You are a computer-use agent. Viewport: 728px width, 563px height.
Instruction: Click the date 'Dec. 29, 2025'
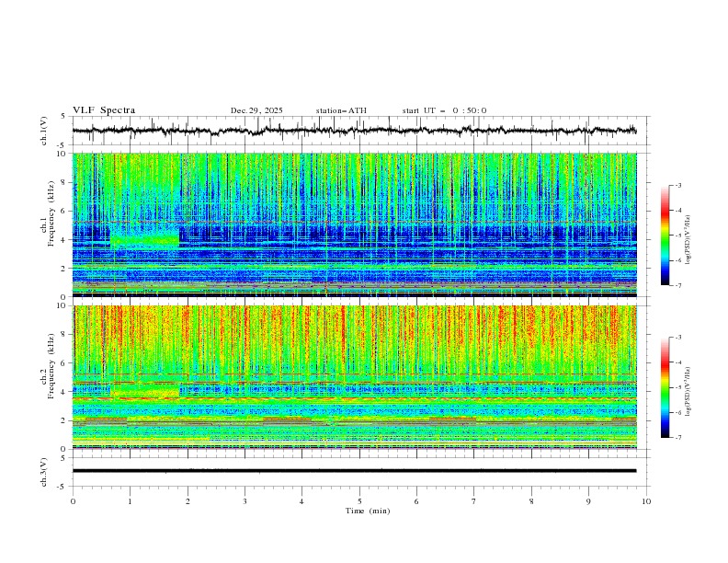coord(256,110)
